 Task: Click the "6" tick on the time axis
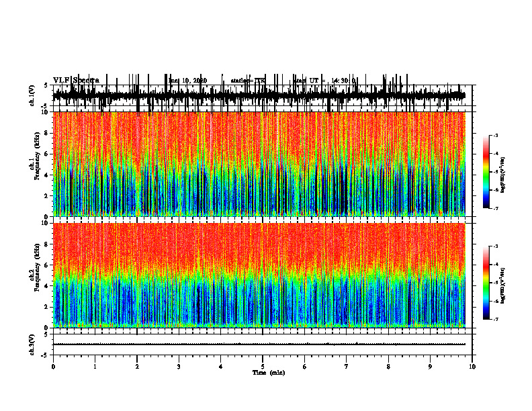(305, 367)
